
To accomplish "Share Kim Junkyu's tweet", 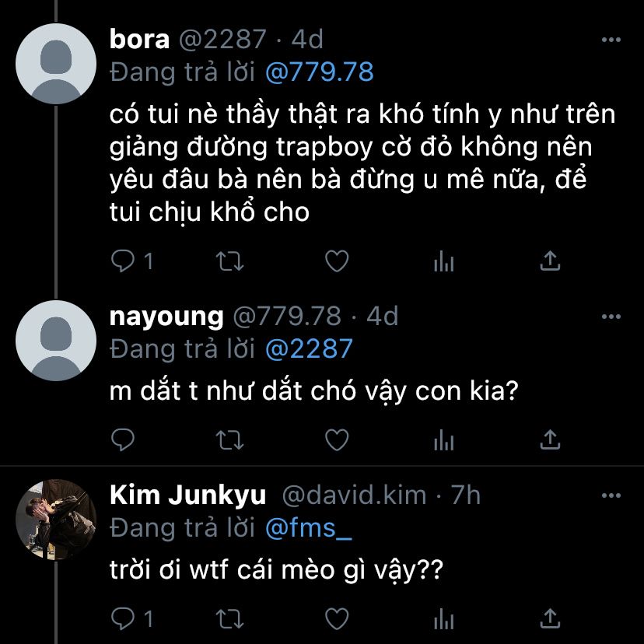I will point(550,618).
